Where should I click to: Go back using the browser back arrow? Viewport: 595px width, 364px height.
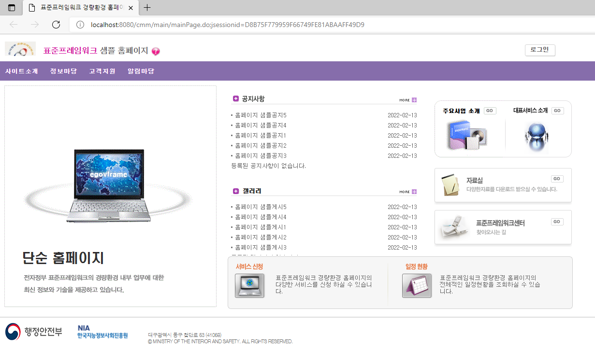(x=14, y=25)
